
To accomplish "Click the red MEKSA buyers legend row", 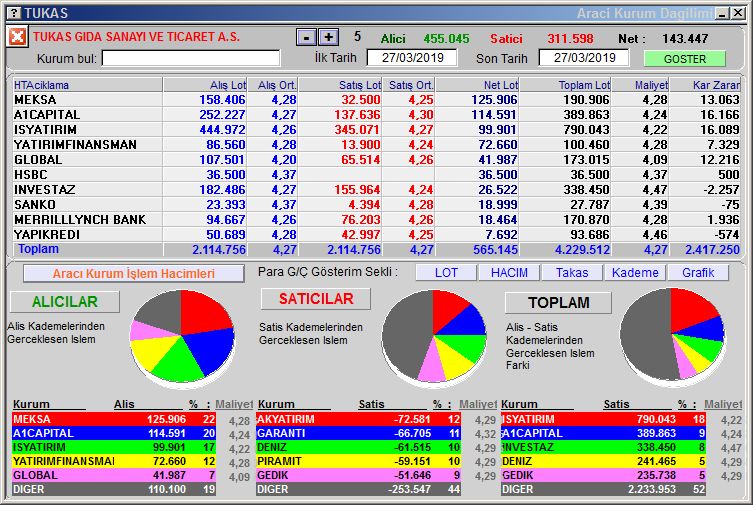I will 114,419.
